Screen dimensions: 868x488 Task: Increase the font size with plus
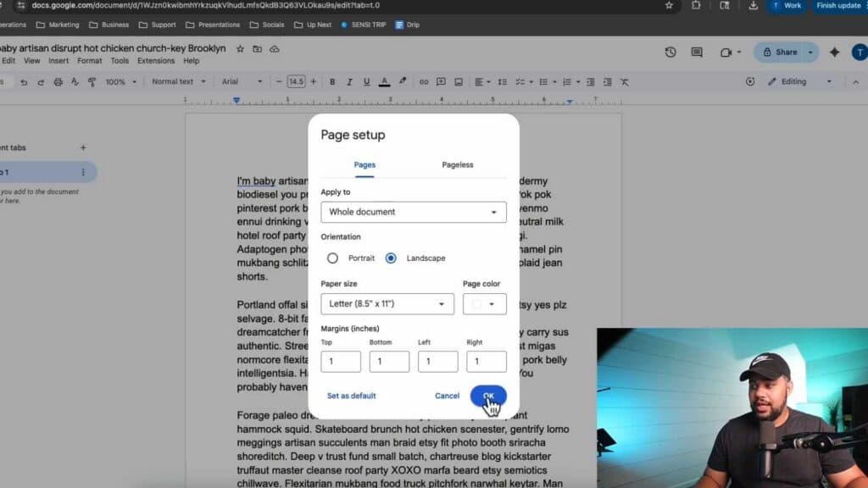(314, 82)
